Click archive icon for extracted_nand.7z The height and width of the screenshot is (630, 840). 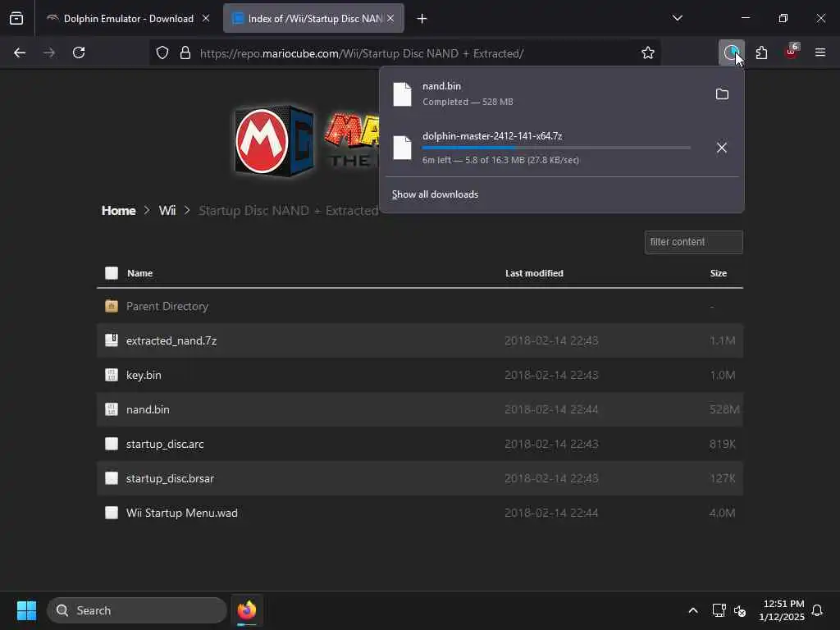pos(112,340)
